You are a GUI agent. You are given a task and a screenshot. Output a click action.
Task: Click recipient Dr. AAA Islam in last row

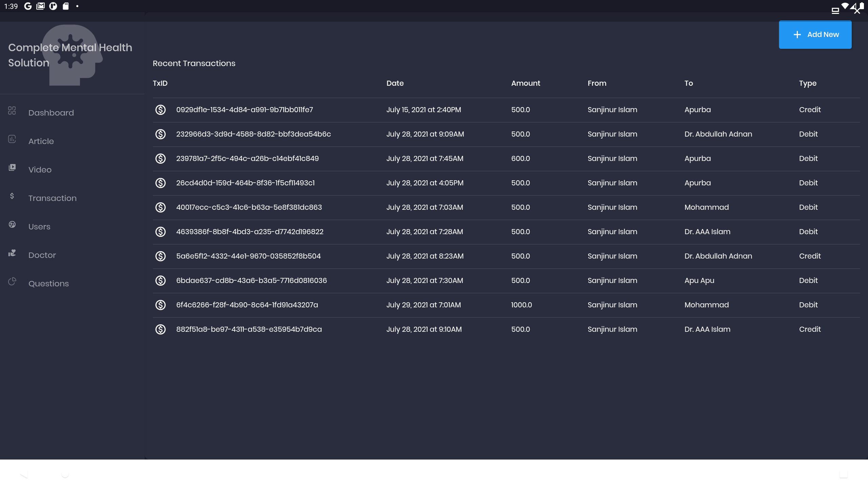[x=707, y=329]
